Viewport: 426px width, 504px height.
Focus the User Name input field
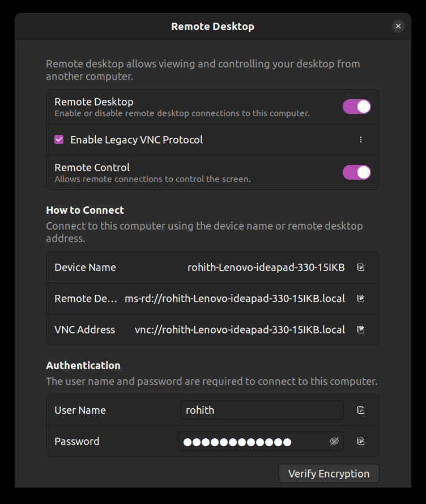pos(262,410)
